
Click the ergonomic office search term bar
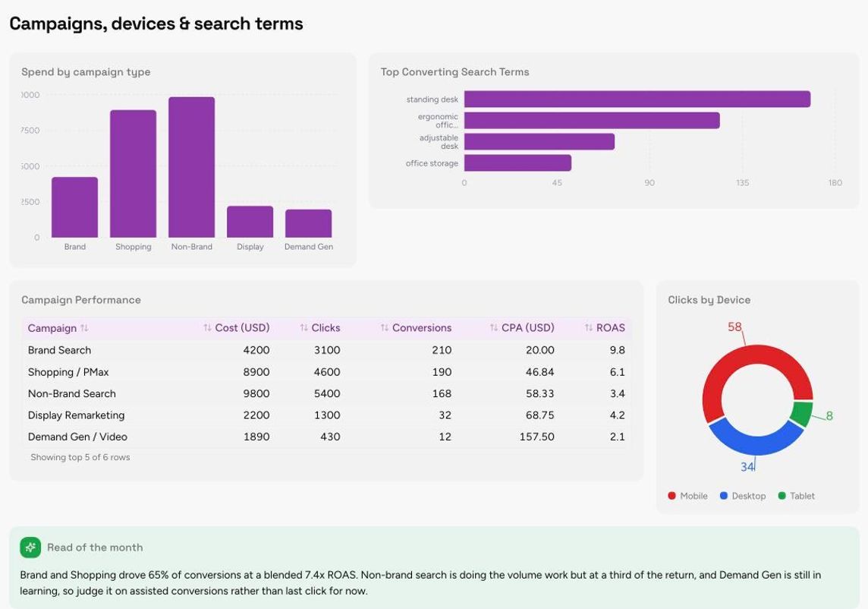pyautogui.click(x=592, y=120)
